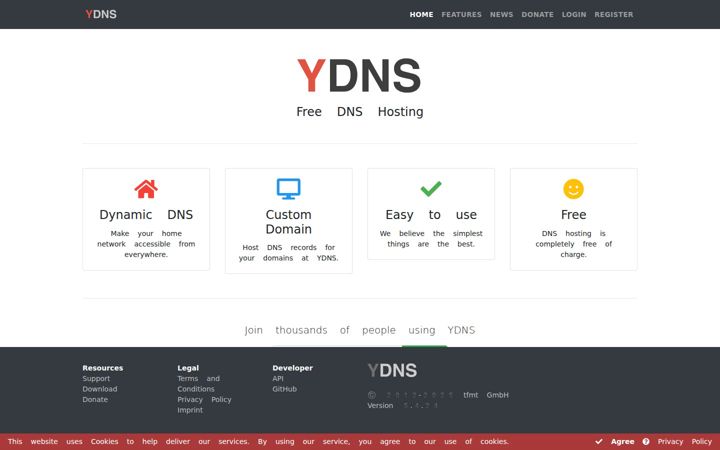Open the Support footer link
The width and height of the screenshot is (720, 450).
[96, 378]
